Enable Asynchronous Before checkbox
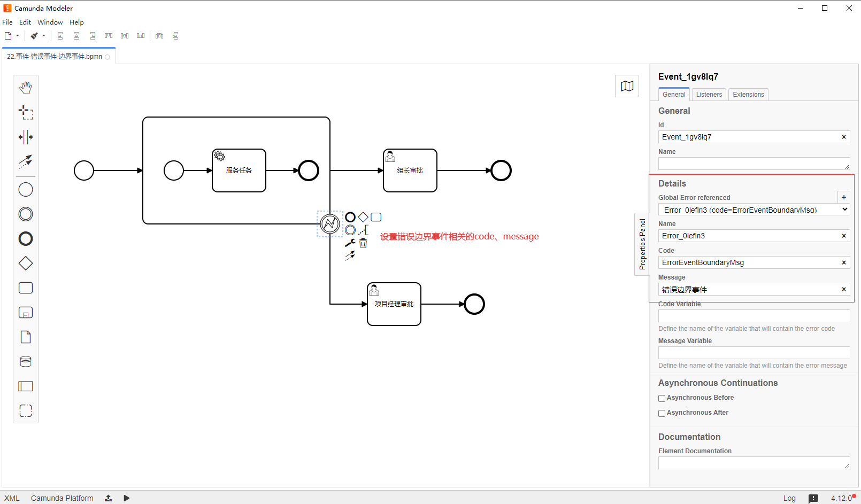 662,398
